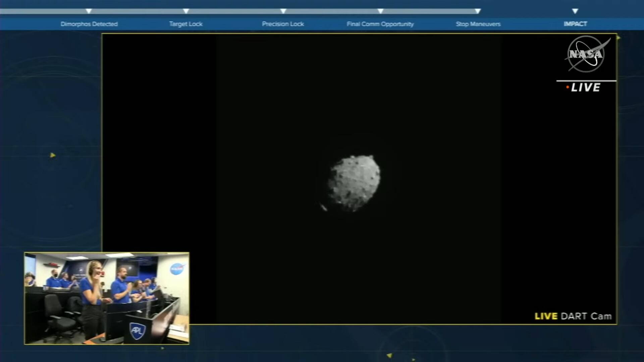Click the APL logo on the podium
Image resolution: width=644 pixels, height=362 pixels.
pyautogui.click(x=137, y=330)
